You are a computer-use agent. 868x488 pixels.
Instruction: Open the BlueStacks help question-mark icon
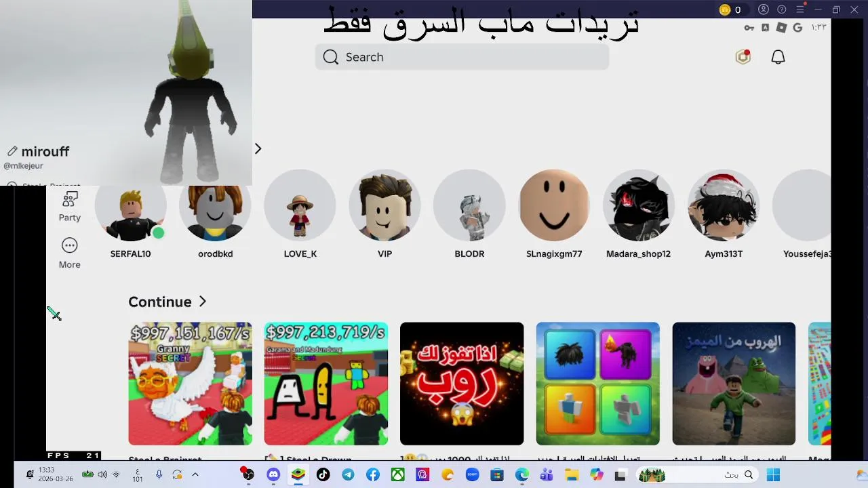click(x=782, y=9)
